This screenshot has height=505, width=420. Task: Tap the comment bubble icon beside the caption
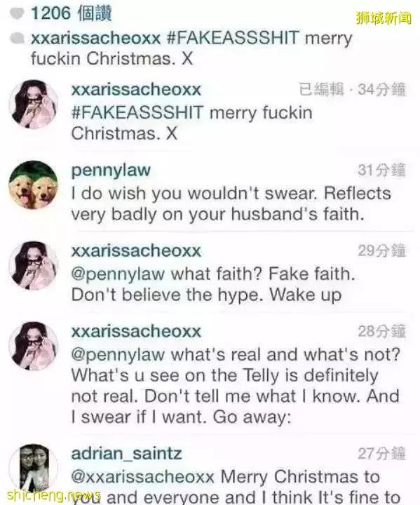click(x=17, y=39)
